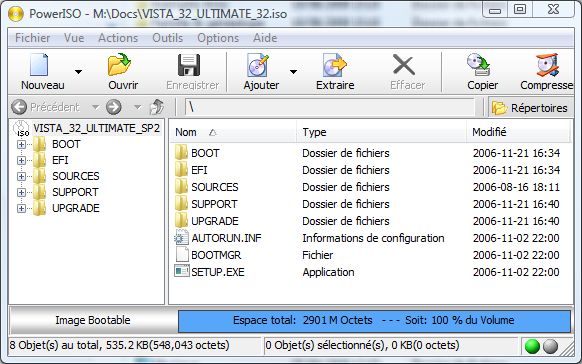Sort the file list by Type
Image resolution: width=582 pixels, height=364 pixels.
point(381,132)
